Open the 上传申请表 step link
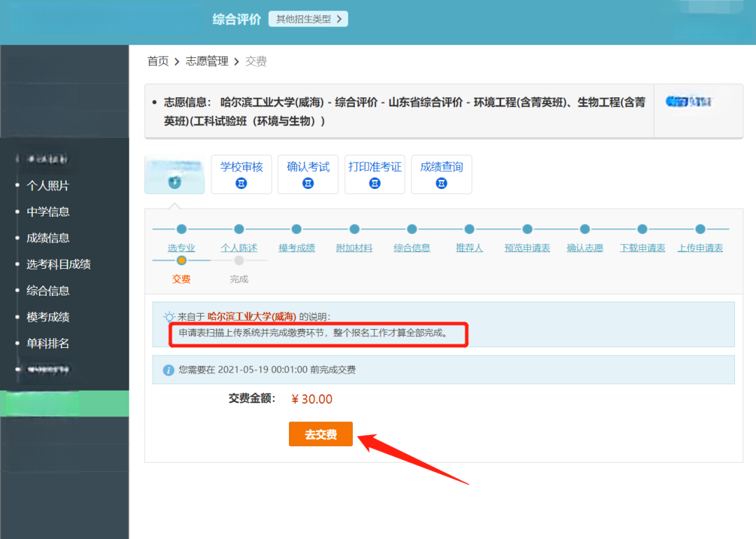Screen dimensions: 756x539 [x=700, y=248]
